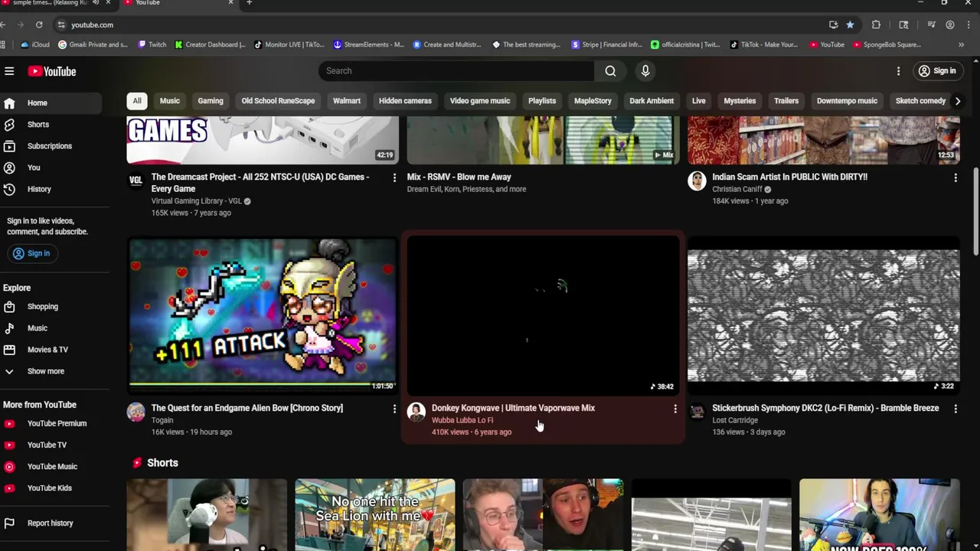The width and height of the screenshot is (980, 551).
Task: Select Hidden cameras filter chip
Action: pos(405,101)
